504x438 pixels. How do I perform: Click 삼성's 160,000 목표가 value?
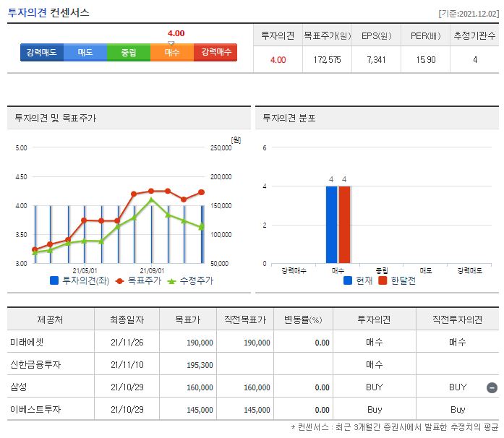[x=200, y=387]
